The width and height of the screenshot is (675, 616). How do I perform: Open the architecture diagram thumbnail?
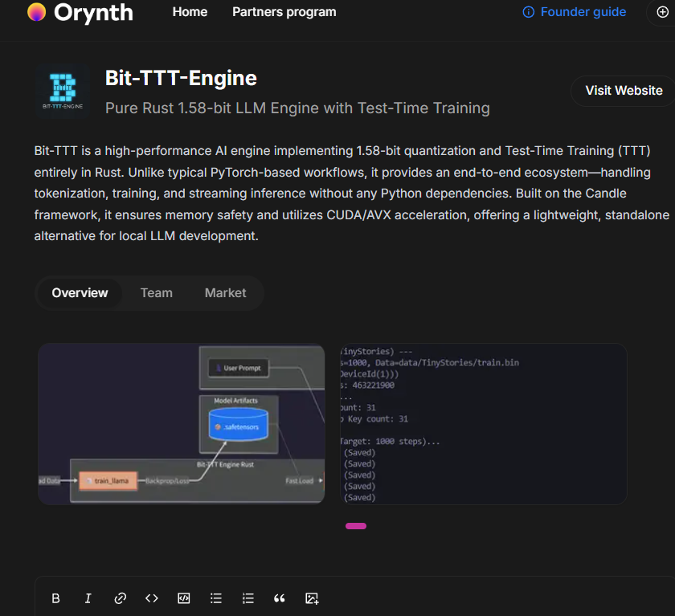tap(182, 424)
